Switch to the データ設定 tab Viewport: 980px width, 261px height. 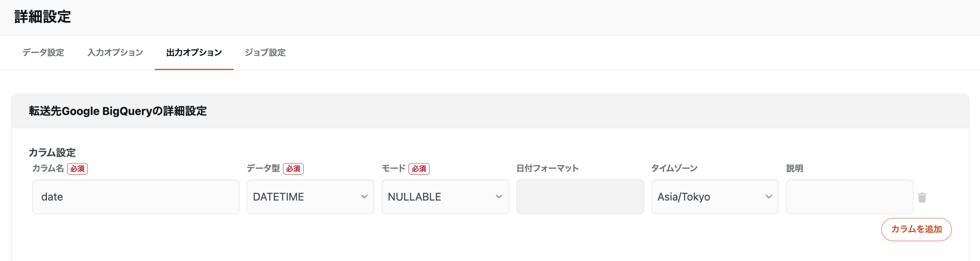(43, 53)
